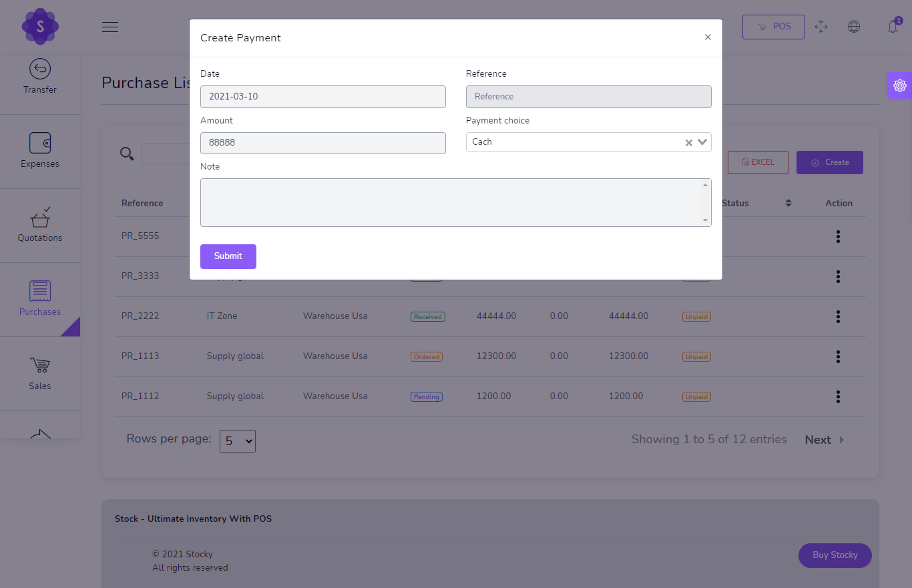The image size is (912, 588).
Task: Click the Stocky logo in the top left
Action: 40,27
